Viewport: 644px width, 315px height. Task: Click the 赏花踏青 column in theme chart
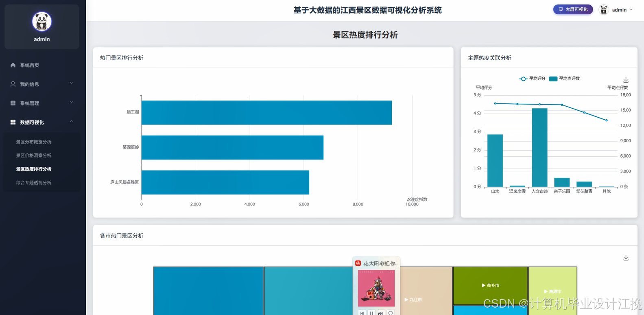[584, 184]
